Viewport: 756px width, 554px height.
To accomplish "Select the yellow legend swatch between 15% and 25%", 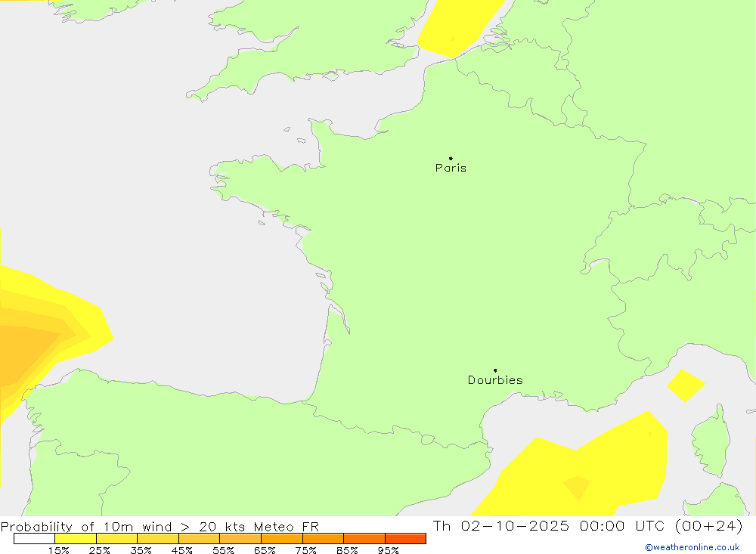I will click(76, 539).
